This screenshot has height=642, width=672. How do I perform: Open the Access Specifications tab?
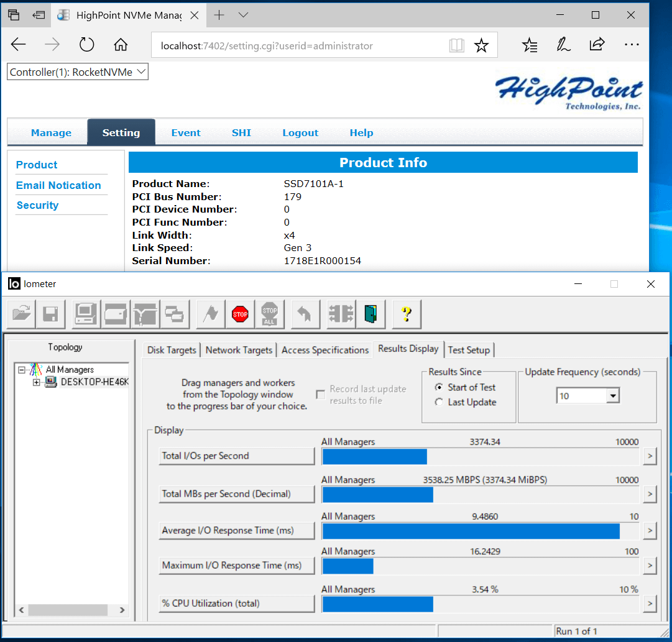pos(325,350)
